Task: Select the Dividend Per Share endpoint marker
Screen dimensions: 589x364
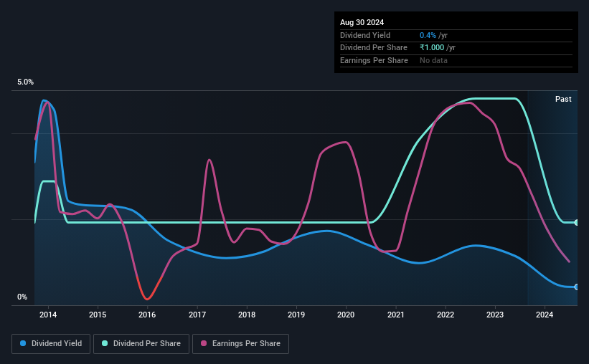Action: tap(577, 223)
